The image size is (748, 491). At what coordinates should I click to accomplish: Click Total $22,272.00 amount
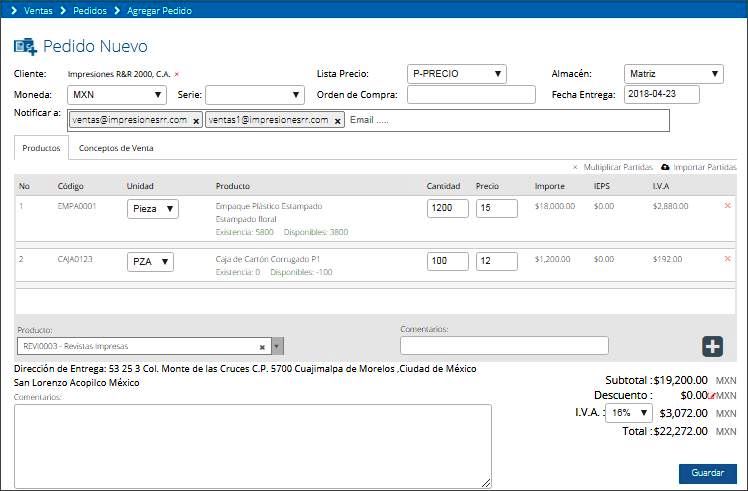(x=680, y=431)
